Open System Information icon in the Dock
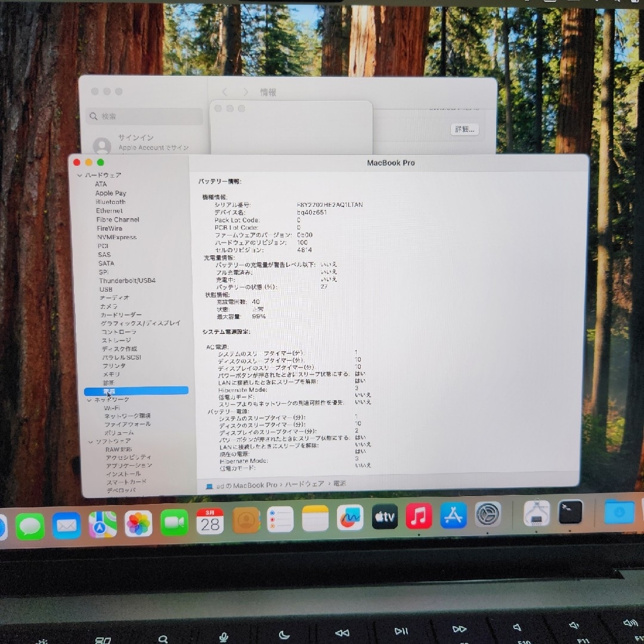Image resolution: width=644 pixels, height=644 pixels. pyautogui.click(x=537, y=513)
